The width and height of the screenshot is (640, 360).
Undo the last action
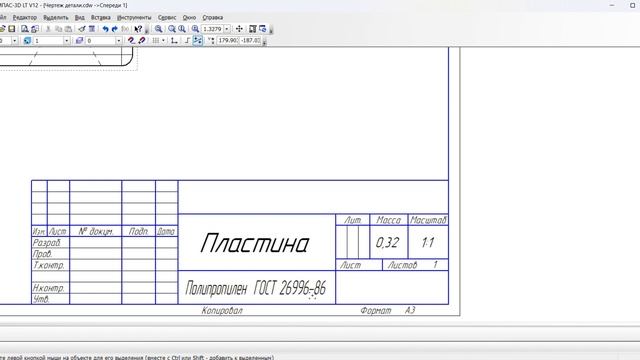coord(106,29)
